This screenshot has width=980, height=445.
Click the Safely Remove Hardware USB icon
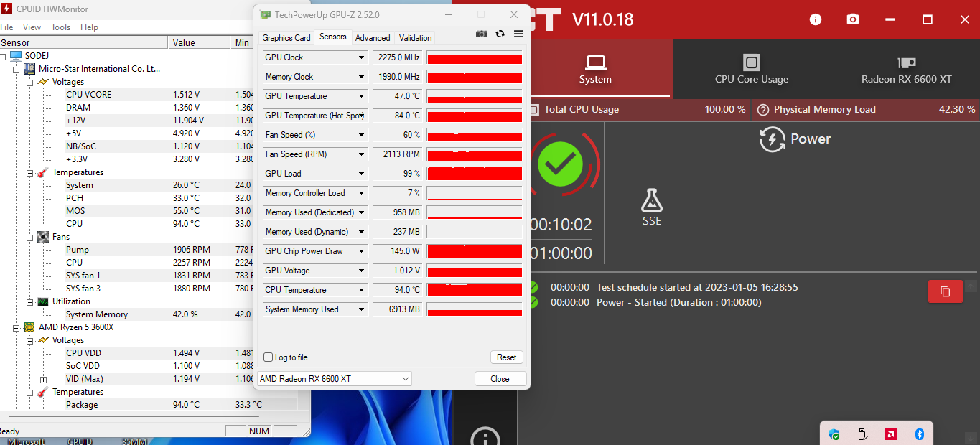point(862,434)
